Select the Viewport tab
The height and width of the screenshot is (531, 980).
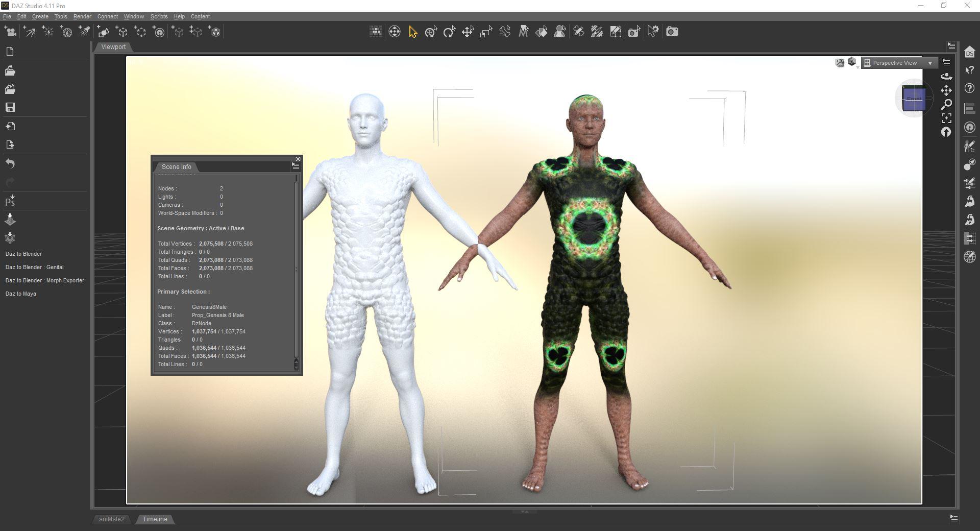(x=113, y=47)
